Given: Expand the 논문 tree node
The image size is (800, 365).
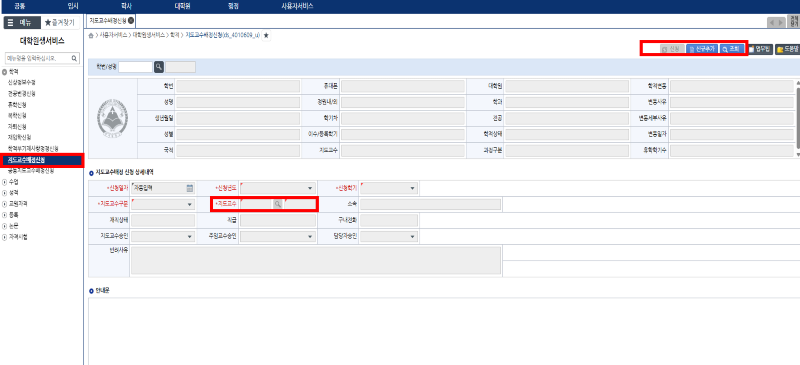Looking at the screenshot, I should 5,226.
